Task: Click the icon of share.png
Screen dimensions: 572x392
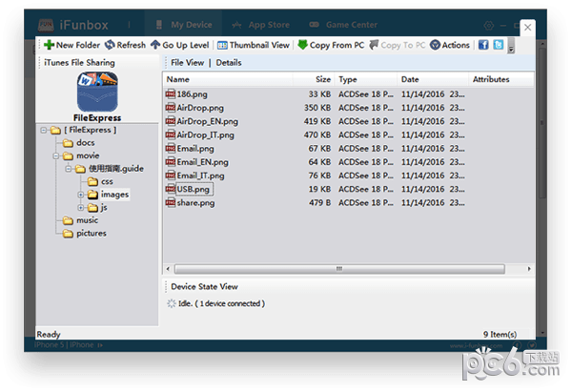Action: tap(171, 202)
